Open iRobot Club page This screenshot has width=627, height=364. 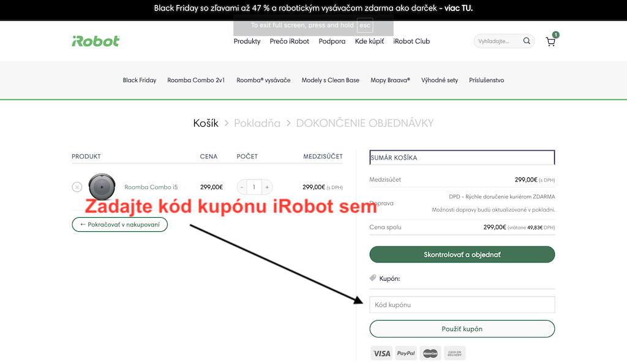411,41
